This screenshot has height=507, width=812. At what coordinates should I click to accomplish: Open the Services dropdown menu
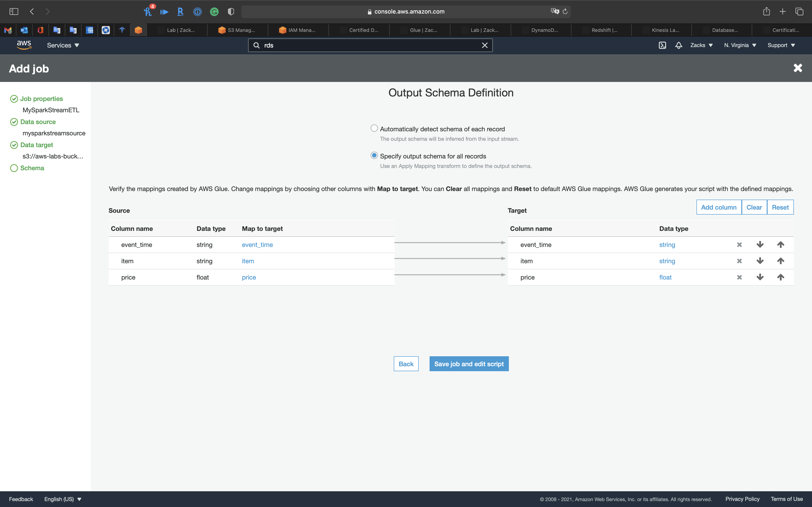[x=63, y=45]
